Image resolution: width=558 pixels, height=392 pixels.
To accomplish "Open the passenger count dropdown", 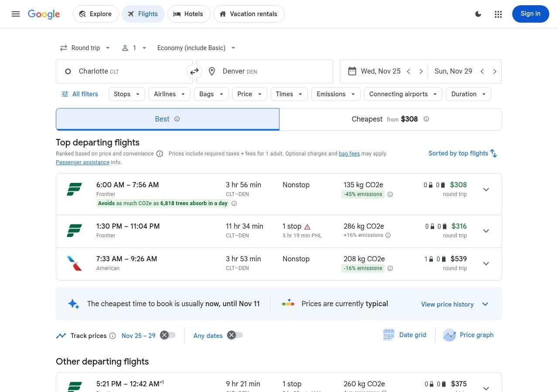I will 134,48.
